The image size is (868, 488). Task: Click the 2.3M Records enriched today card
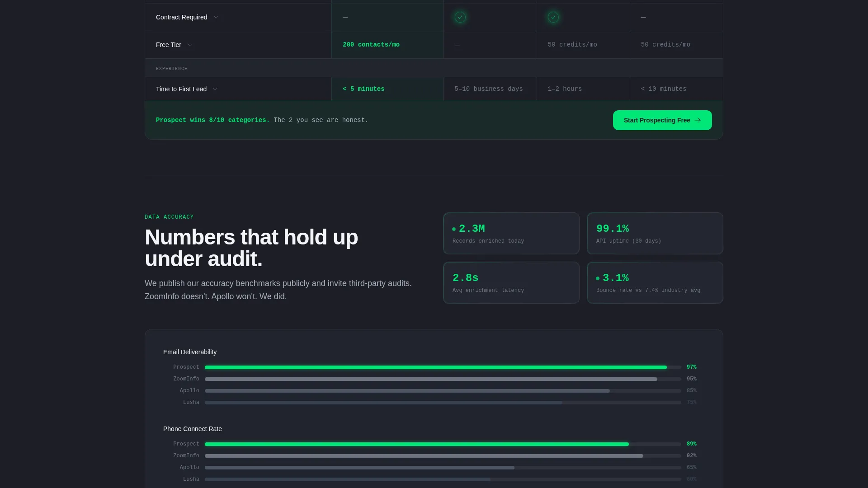511,234
